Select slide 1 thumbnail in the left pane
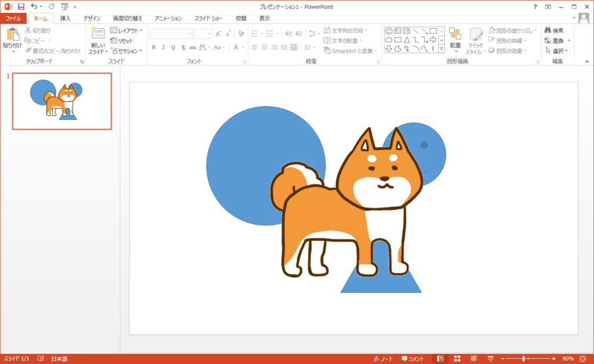The image size is (594, 364). pyautogui.click(x=61, y=101)
